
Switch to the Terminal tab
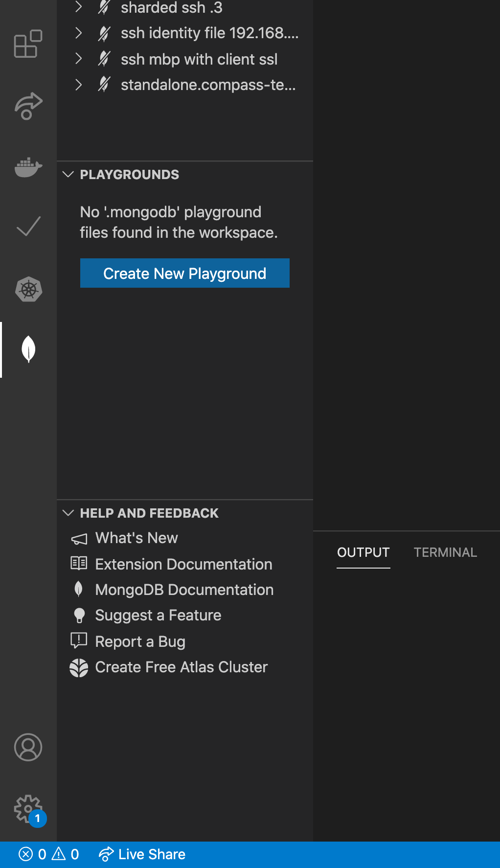pos(445,552)
